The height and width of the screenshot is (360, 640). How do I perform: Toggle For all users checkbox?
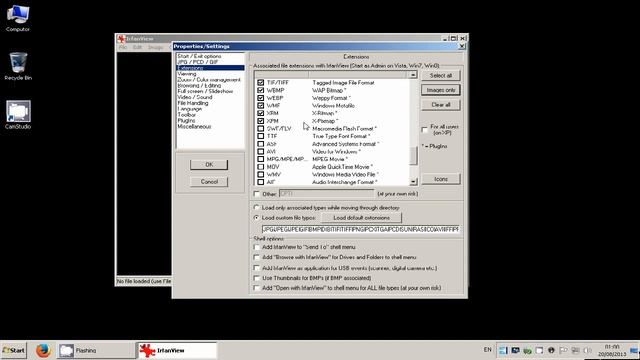[x=424, y=130]
